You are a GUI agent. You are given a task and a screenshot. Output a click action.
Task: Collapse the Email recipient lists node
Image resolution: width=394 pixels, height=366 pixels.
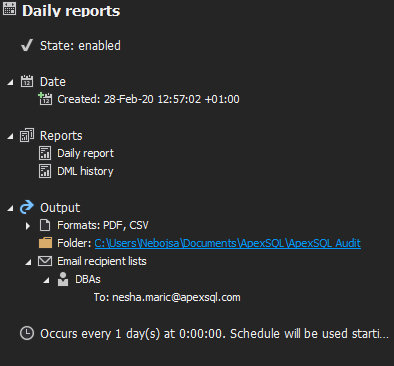pos(29,262)
